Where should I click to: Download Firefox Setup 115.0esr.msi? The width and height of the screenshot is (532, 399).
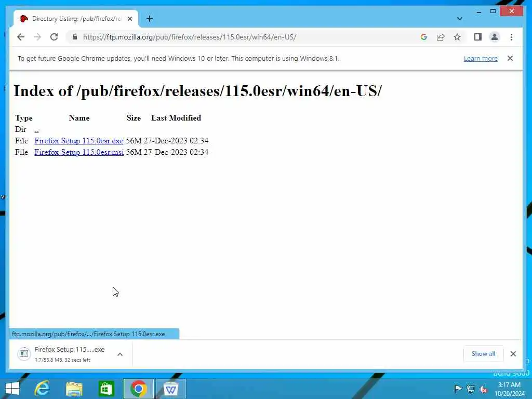click(x=79, y=152)
